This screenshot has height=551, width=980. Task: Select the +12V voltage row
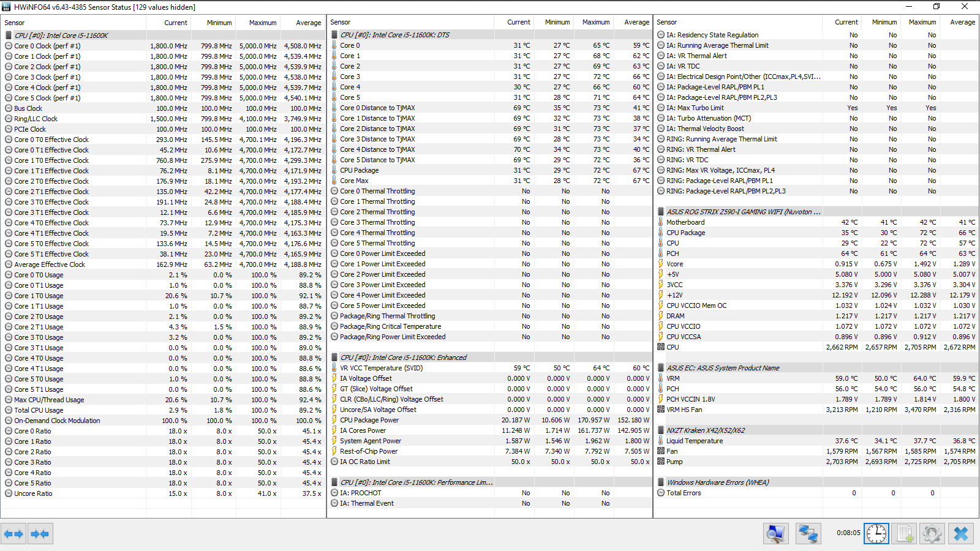click(x=816, y=295)
